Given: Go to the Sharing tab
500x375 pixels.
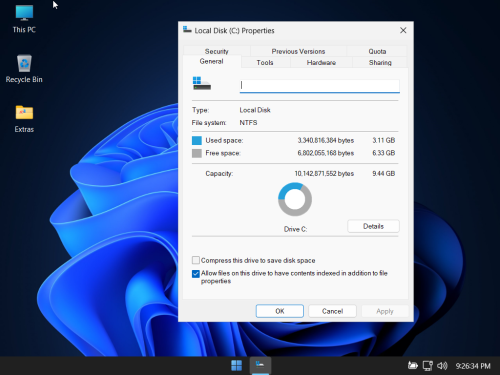Looking at the screenshot, I should 380,62.
